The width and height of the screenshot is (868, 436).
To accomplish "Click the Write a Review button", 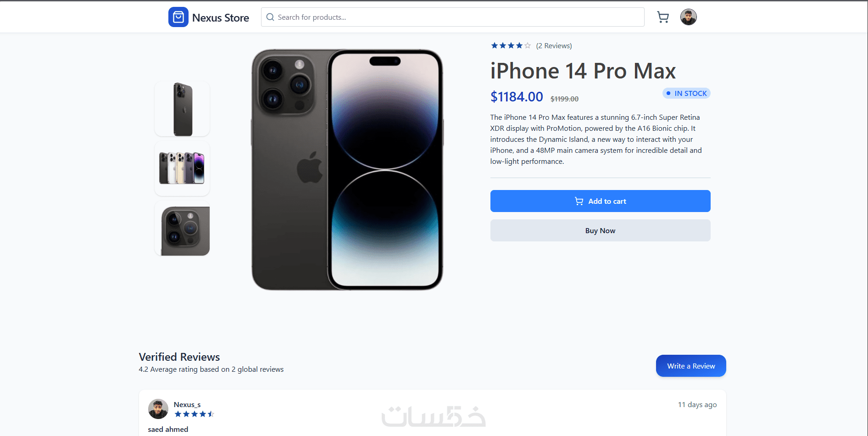I will click(691, 366).
